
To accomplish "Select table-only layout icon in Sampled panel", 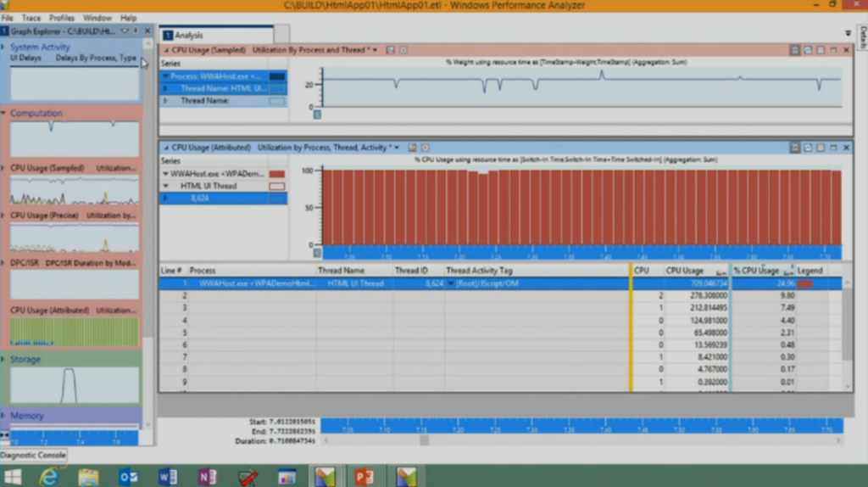I will [x=821, y=50].
